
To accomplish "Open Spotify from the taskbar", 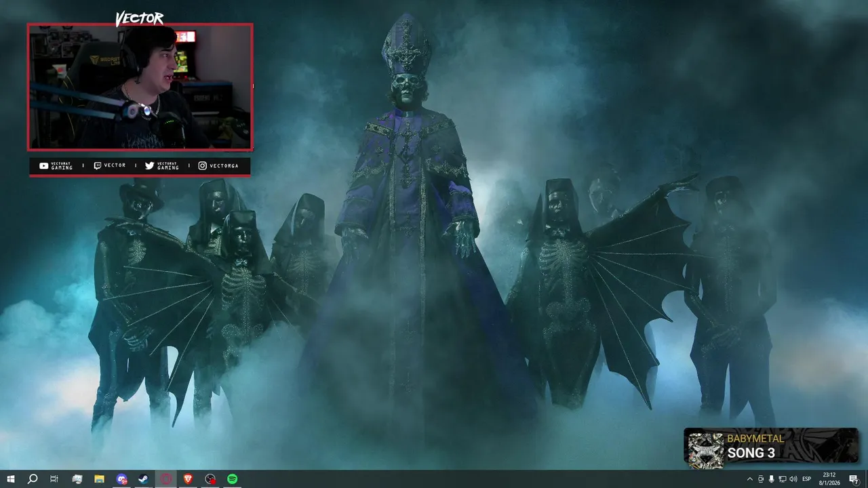I will [x=232, y=479].
